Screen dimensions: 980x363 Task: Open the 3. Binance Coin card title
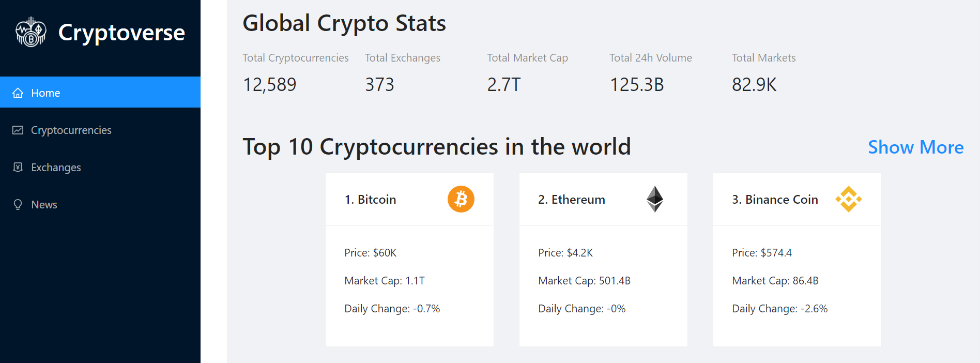(x=775, y=200)
